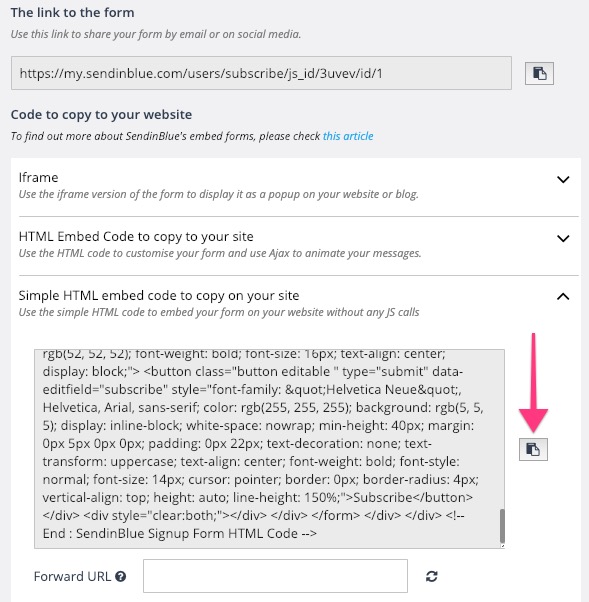Click the 'Forward URL' label
This screenshot has width=589, height=602.
point(72,576)
